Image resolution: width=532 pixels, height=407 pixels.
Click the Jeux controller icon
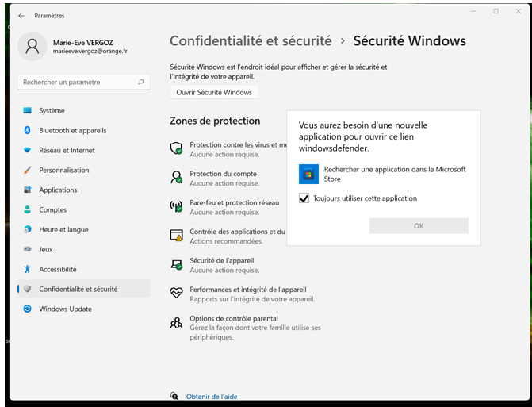tap(27, 249)
